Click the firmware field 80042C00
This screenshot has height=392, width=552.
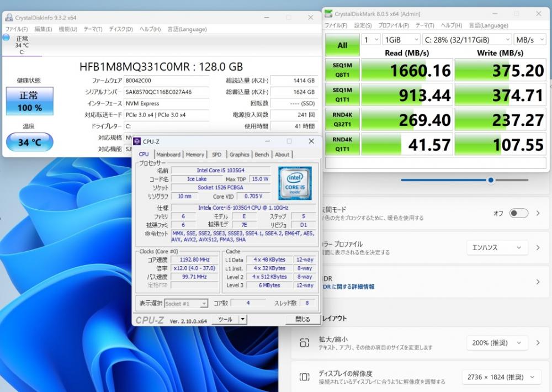(166, 80)
